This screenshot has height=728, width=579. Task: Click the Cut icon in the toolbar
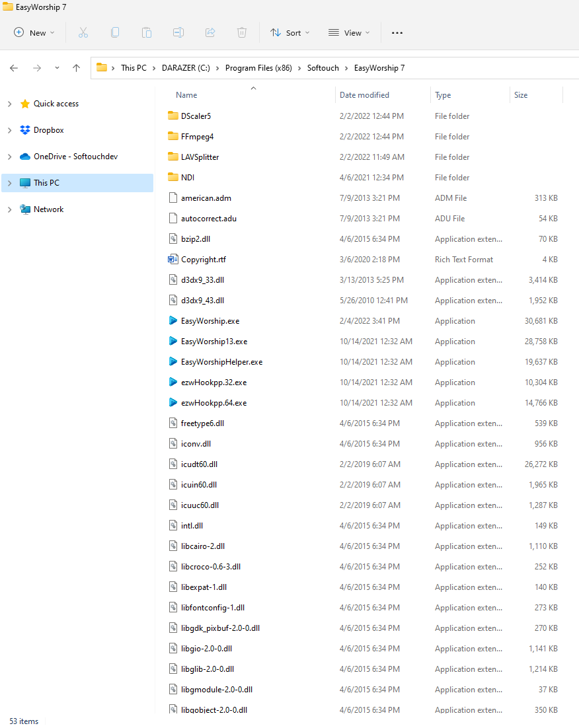click(83, 32)
